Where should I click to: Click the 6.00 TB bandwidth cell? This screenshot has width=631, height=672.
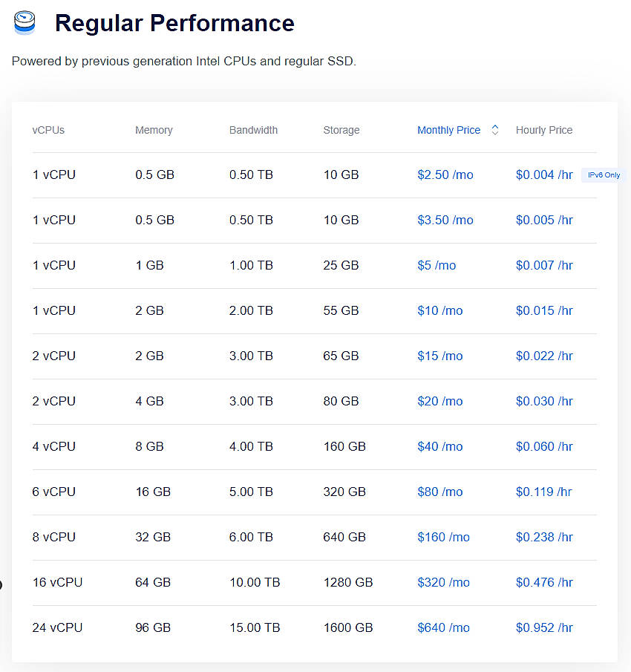point(251,537)
